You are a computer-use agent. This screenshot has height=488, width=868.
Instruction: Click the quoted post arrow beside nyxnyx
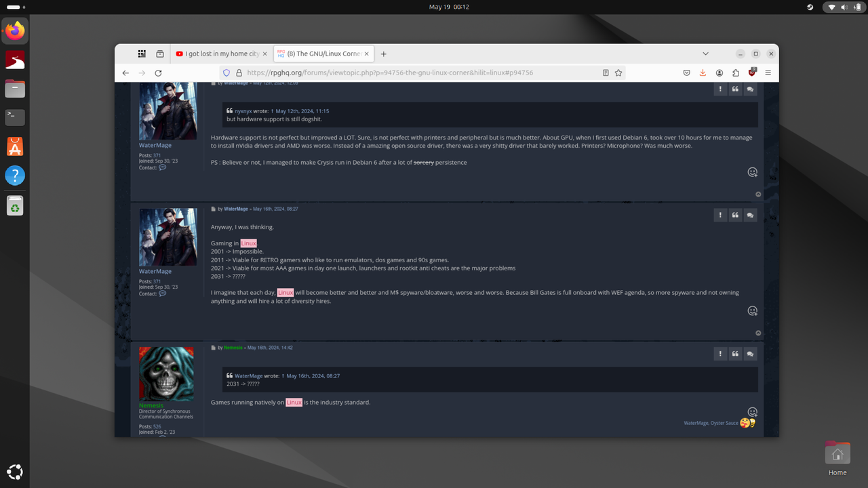(x=272, y=110)
